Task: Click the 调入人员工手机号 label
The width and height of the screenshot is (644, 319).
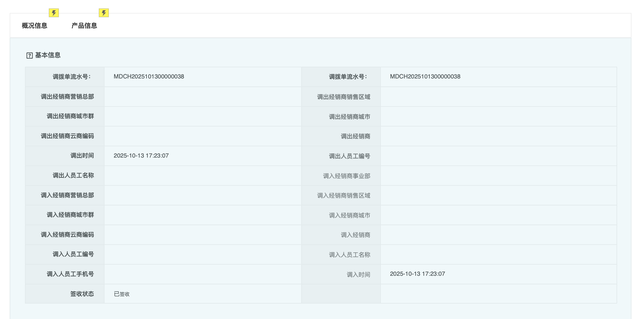Action: click(70, 274)
